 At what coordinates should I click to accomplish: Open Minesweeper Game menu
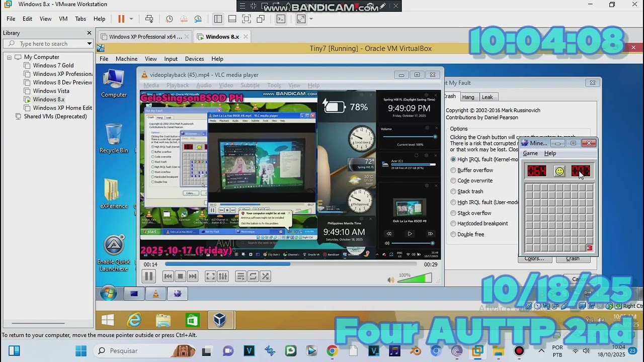coord(530,153)
